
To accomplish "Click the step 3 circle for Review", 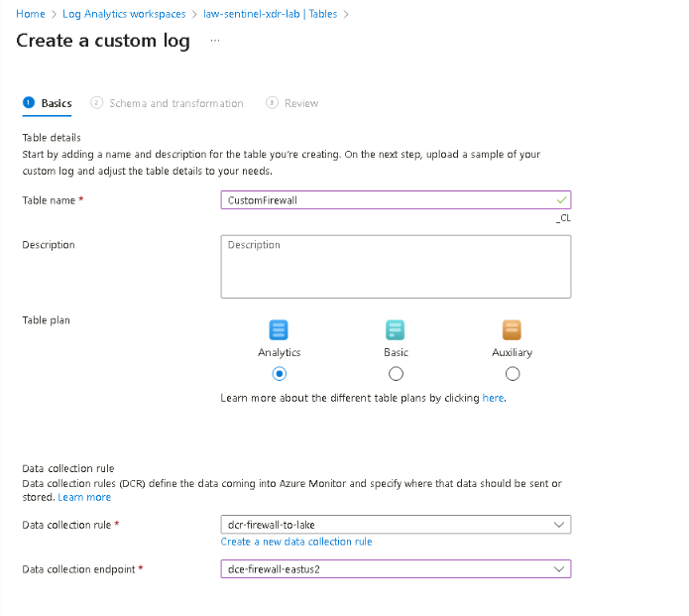I will (x=272, y=103).
